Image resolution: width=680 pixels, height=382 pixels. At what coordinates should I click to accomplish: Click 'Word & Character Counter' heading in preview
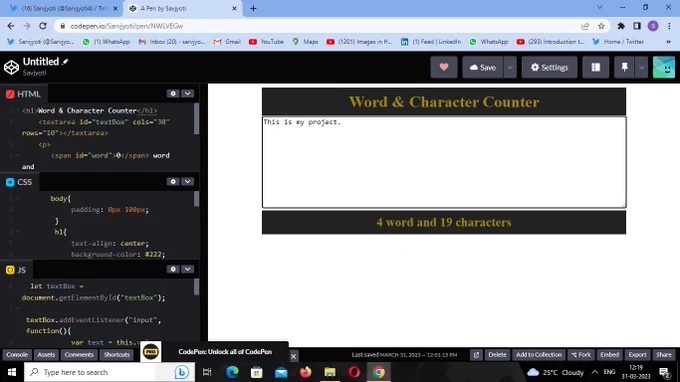point(444,102)
